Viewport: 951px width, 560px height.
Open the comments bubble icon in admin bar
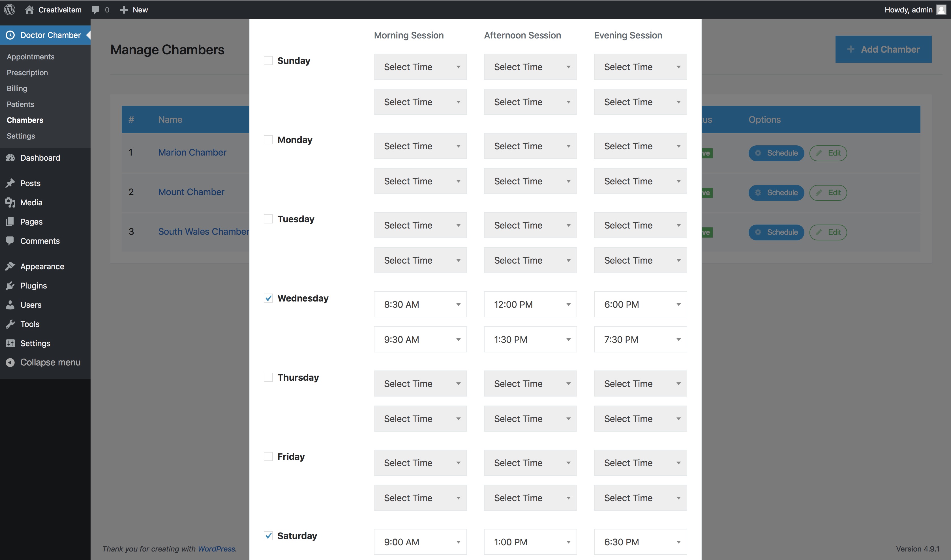pos(95,10)
